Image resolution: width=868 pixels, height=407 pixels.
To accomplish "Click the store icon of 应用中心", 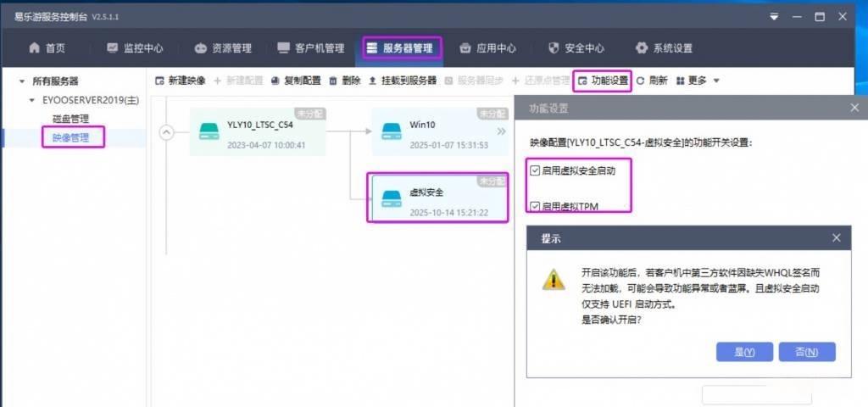I will (x=465, y=48).
